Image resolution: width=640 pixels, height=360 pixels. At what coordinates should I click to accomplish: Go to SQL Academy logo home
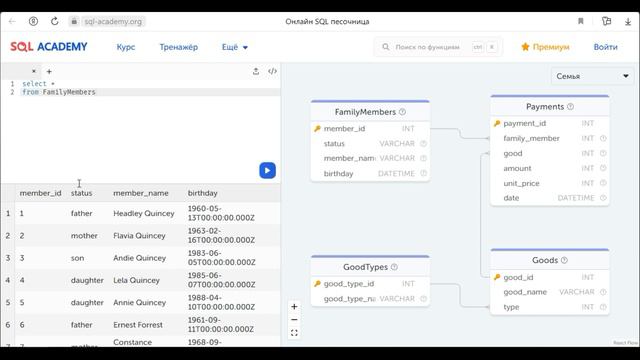pyautogui.click(x=49, y=47)
